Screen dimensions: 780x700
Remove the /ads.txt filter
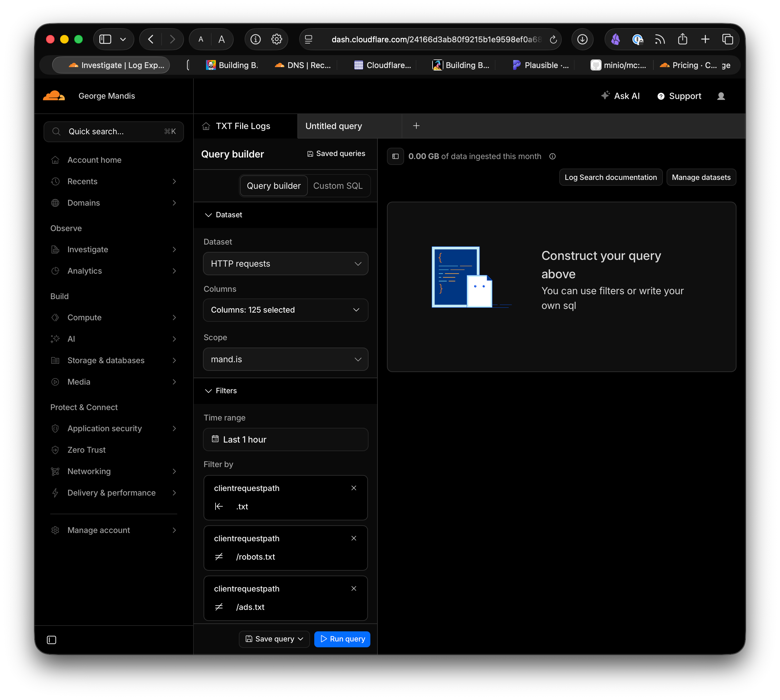point(354,588)
